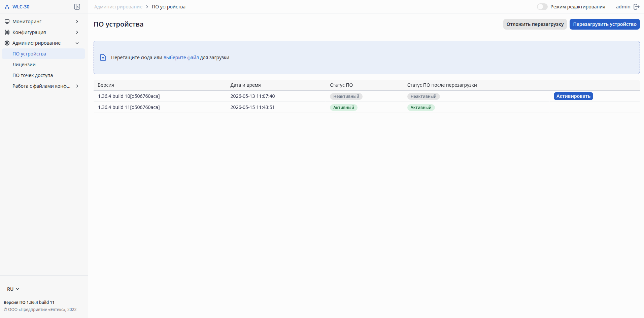
Task: Click the admin username
Action: (623, 7)
